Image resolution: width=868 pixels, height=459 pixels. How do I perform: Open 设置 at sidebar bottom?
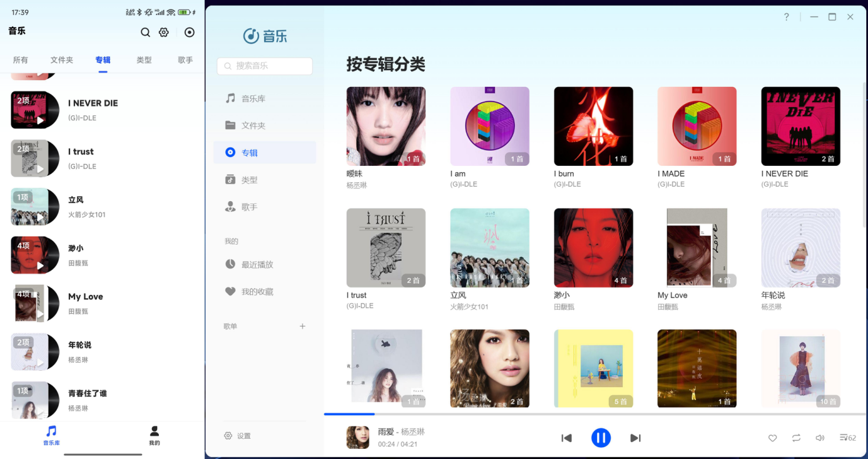click(x=238, y=436)
